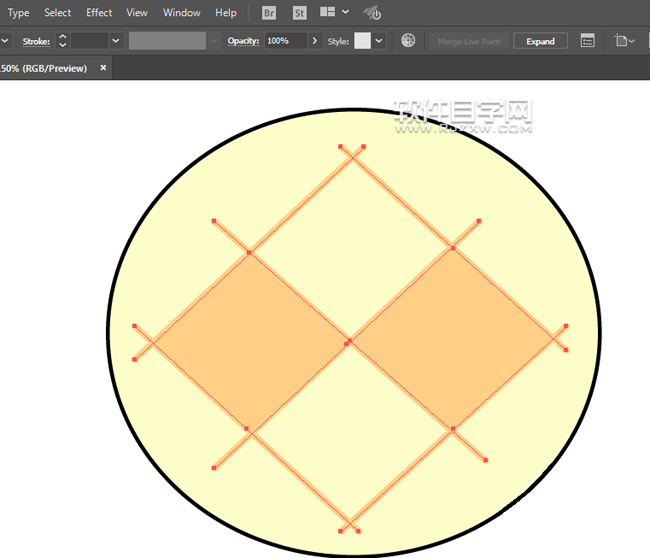The height and width of the screenshot is (558, 650).
Task: Expand the Opacity slider arrow
Action: tap(315, 41)
